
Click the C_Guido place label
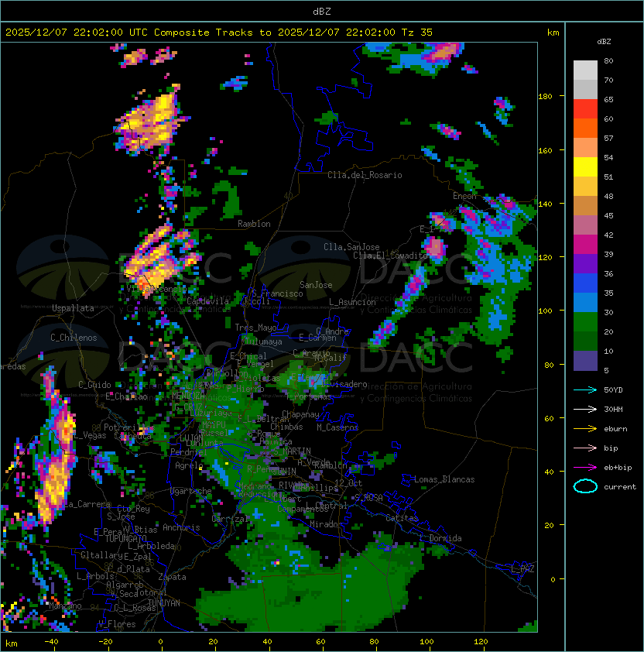coord(94,385)
